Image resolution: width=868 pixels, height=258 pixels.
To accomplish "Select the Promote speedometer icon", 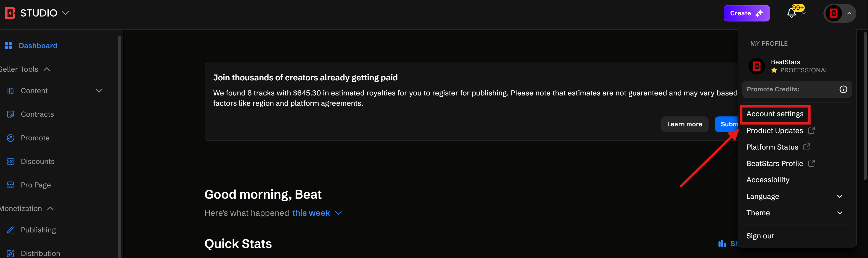I will point(11,138).
